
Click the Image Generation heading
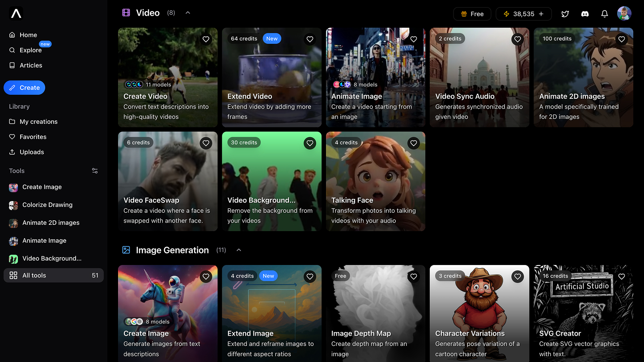point(172,250)
